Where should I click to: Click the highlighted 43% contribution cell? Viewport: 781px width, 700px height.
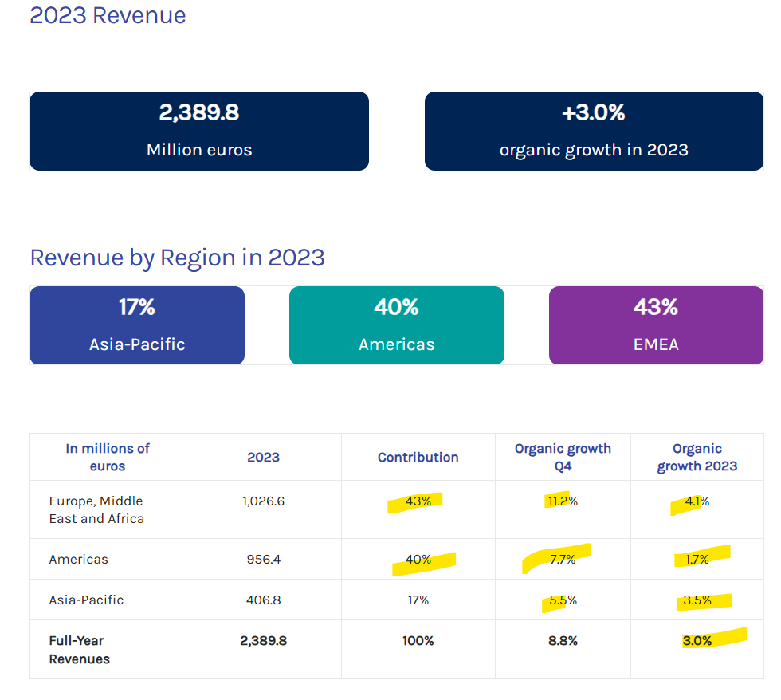point(418,501)
